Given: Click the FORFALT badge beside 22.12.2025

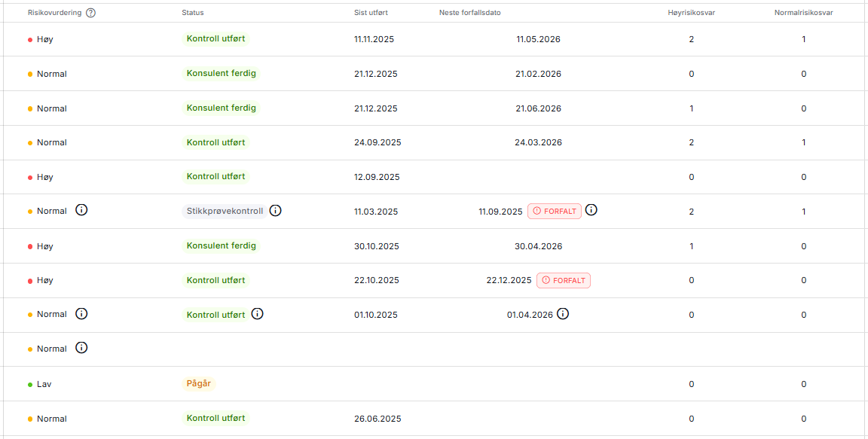Looking at the screenshot, I should [564, 280].
